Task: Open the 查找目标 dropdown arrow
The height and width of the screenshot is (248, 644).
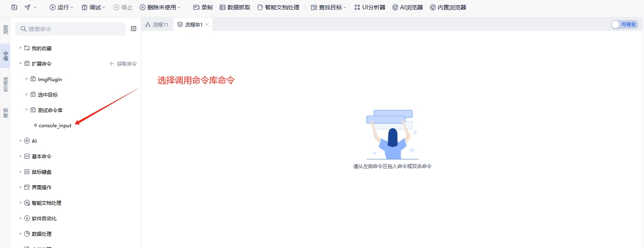Action: click(345, 7)
